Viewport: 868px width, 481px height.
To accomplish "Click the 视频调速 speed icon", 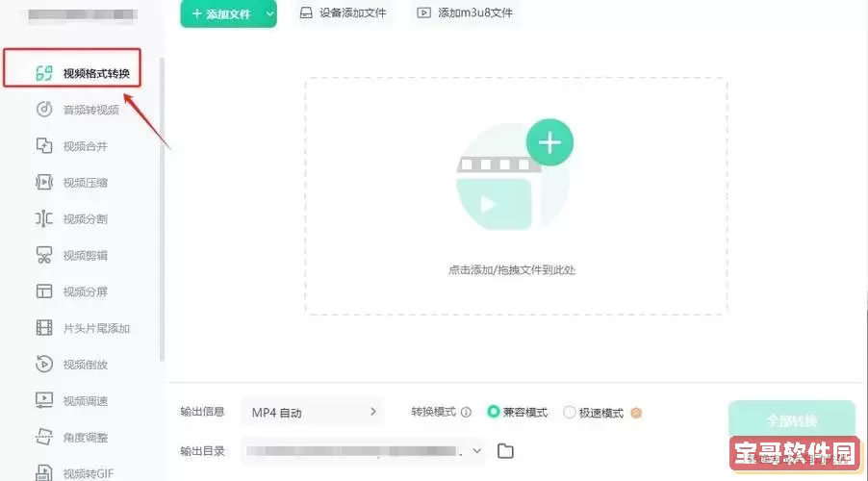I will point(43,400).
